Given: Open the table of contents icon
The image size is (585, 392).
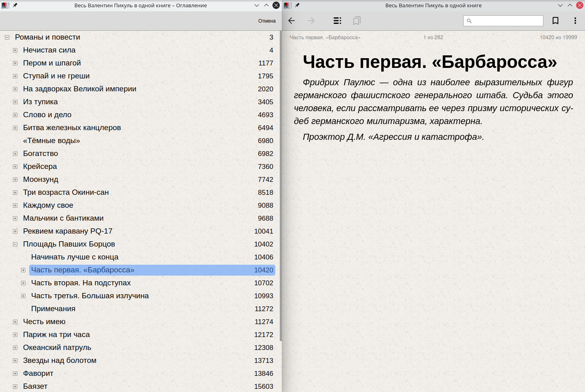Looking at the screenshot, I should pos(337,21).
